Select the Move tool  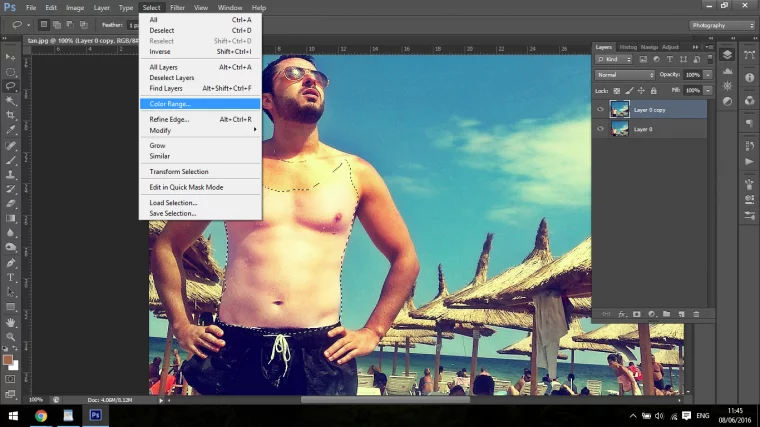10,57
